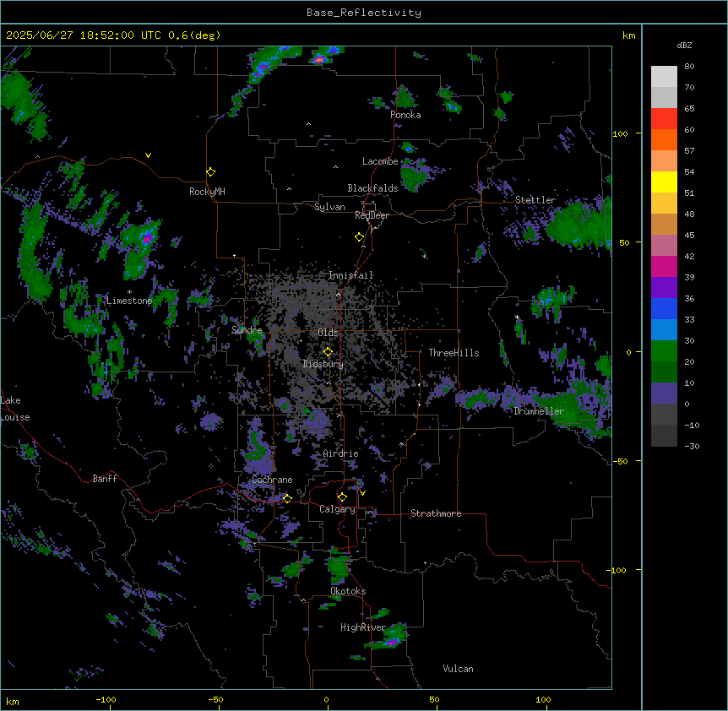The height and width of the screenshot is (711, 728).
Task: Click the Olds town label
Action: click(x=328, y=333)
